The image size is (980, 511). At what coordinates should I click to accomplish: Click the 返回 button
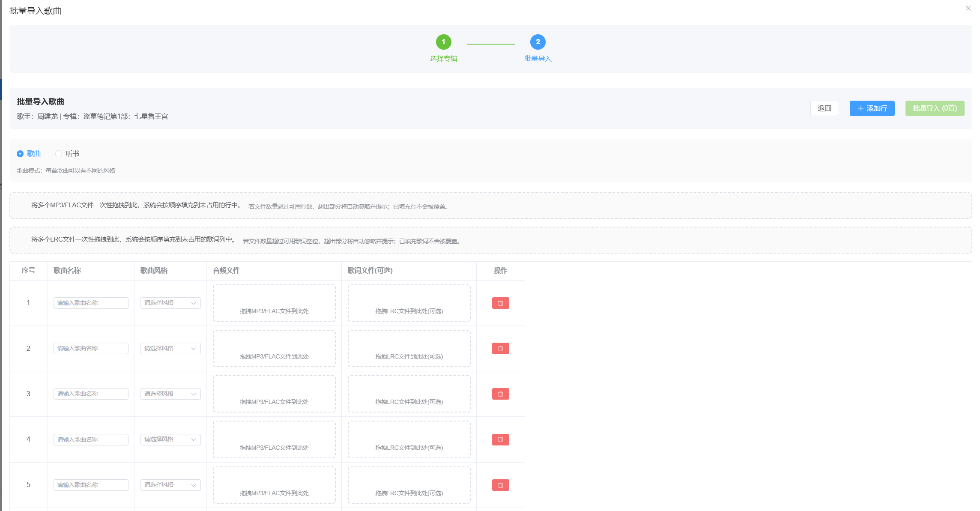[824, 108]
